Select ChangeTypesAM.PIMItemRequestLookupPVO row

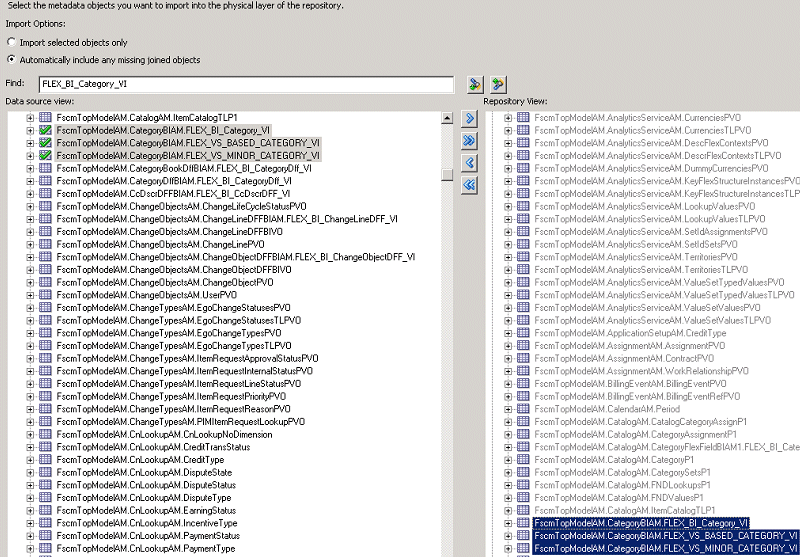point(181,422)
